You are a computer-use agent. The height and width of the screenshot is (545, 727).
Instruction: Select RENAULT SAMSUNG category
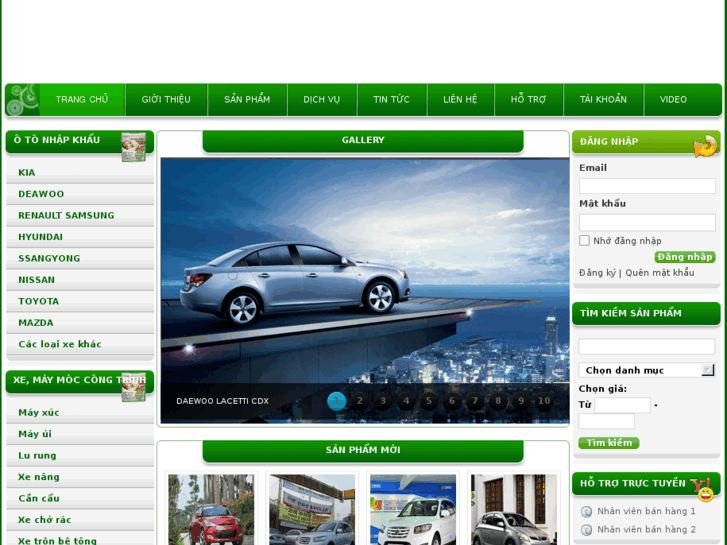(x=66, y=215)
